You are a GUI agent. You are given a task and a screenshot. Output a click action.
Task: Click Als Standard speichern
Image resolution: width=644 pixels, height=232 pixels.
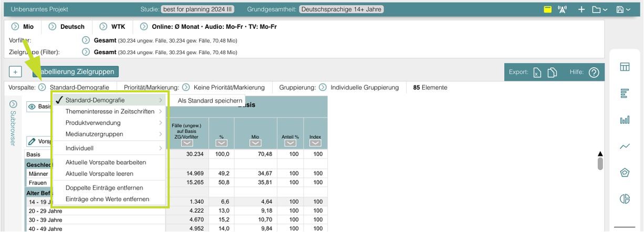210,100
